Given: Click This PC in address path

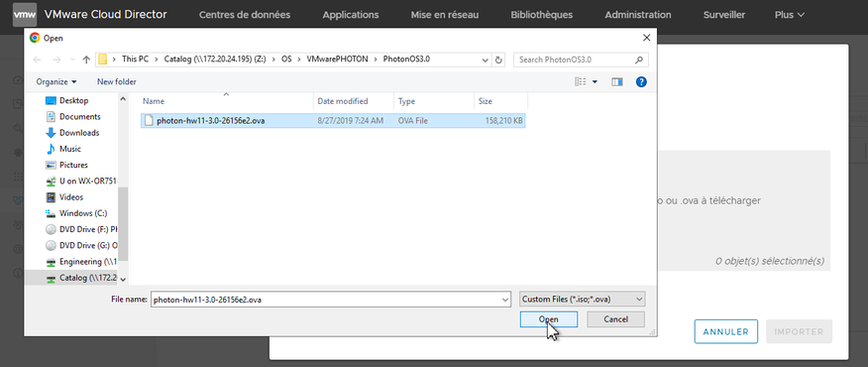Looking at the screenshot, I should pos(135,60).
